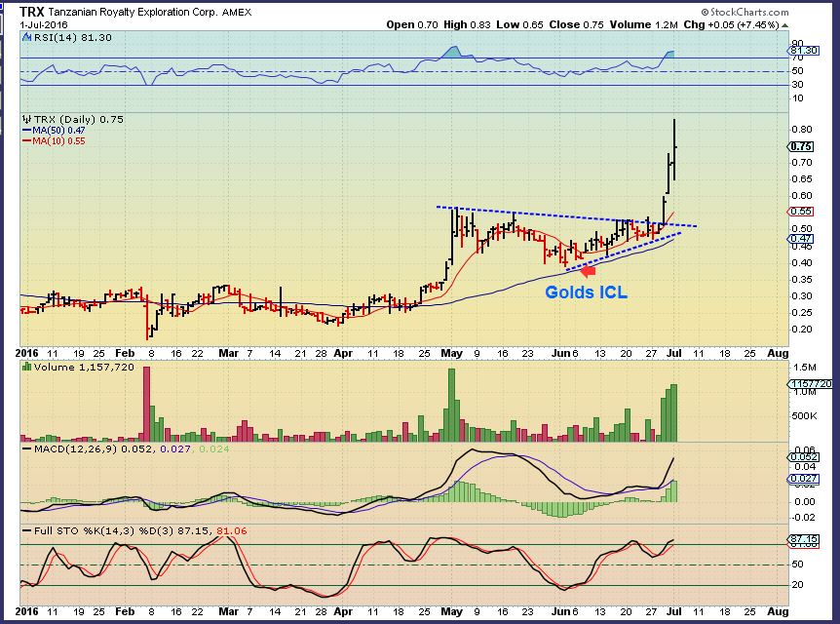Click the RSI indicator icon beside RSI(14)

click(26, 37)
